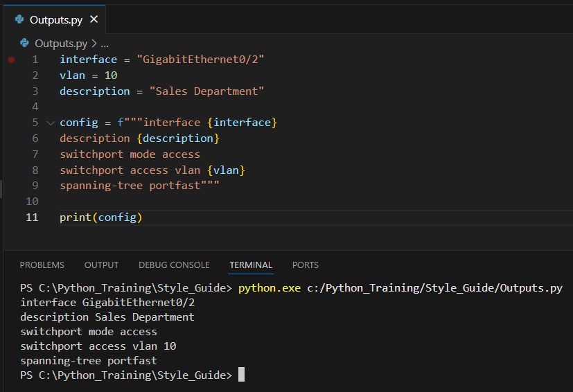Click python.exe in the terminal command

pyautogui.click(x=270, y=288)
